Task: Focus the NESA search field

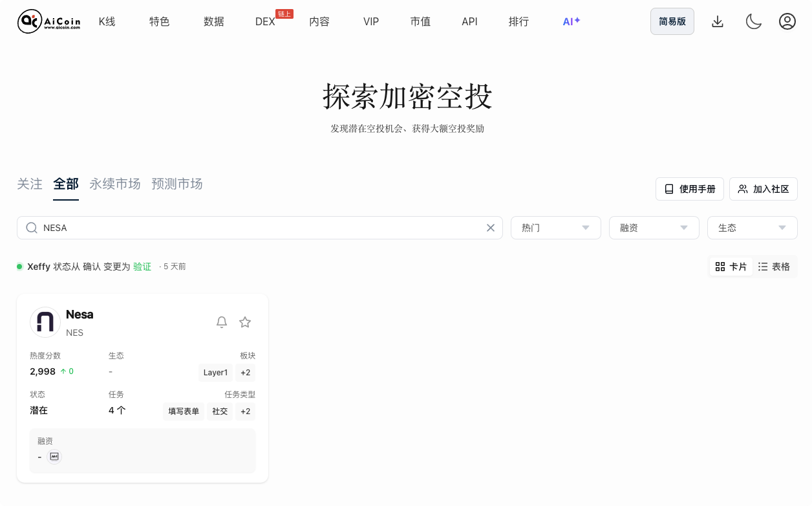Action: pos(260,228)
